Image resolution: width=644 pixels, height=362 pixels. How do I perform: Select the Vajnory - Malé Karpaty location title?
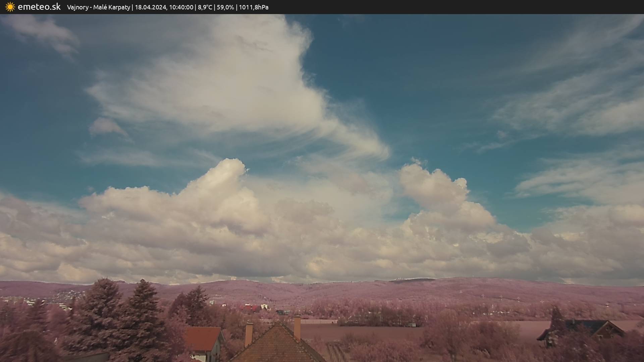point(98,7)
